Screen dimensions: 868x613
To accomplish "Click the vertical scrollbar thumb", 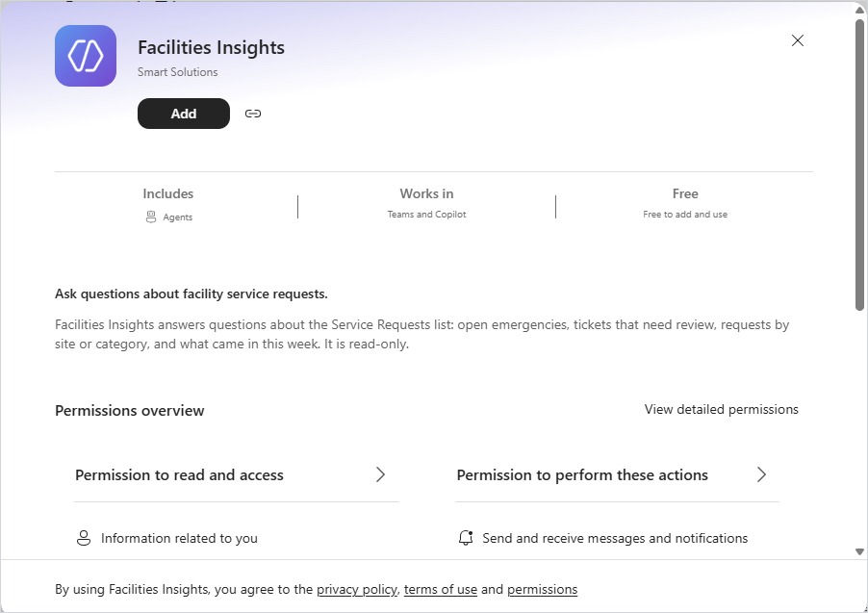I will (x=859, y=165).
